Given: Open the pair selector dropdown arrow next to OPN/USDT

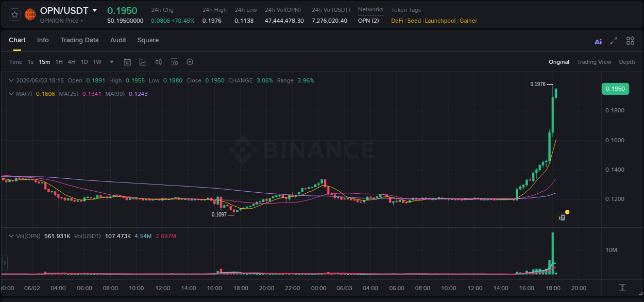Looking at the screenshot, I should [94, 10].
